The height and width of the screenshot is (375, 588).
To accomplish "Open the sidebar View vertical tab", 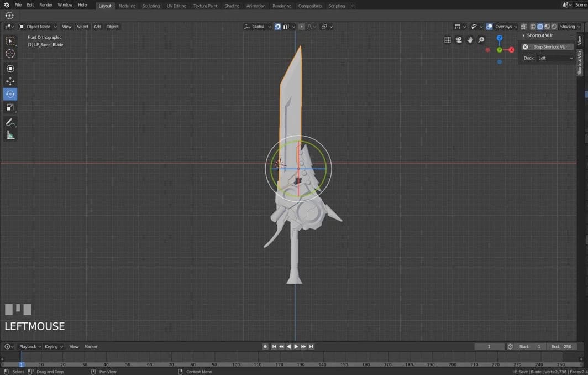I will click(x=580, y=40).
